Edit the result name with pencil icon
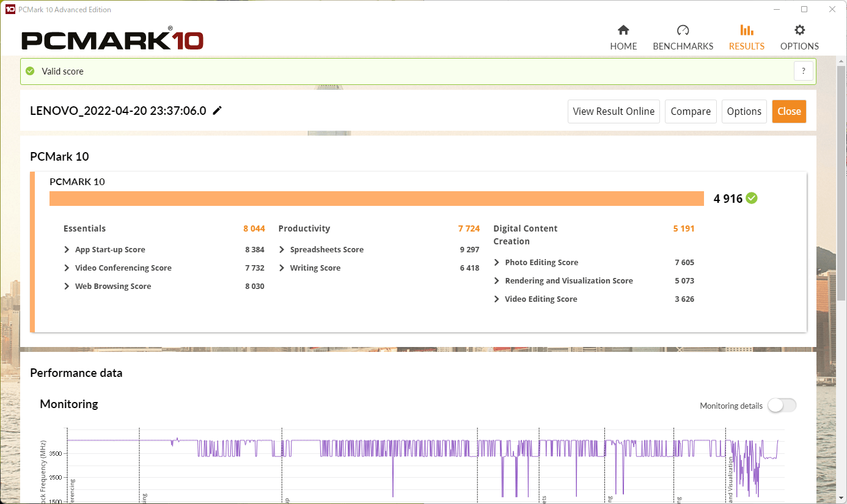 [218, 111]
